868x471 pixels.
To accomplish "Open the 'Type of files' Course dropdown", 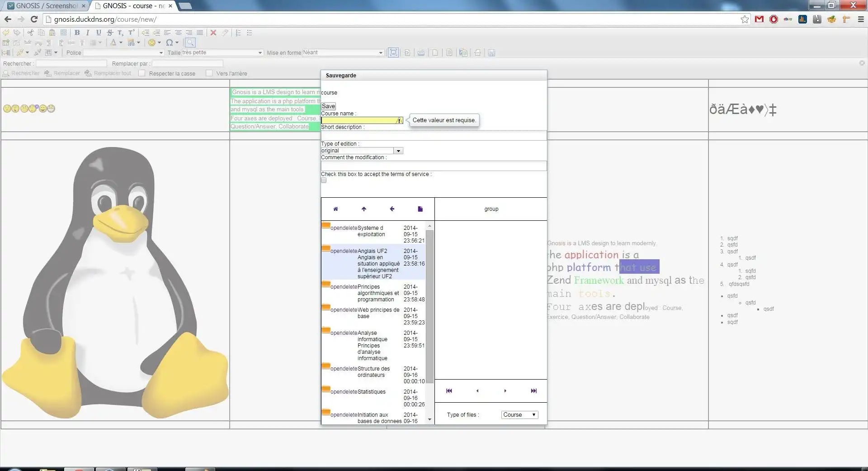I will click(x=519, y=415).
